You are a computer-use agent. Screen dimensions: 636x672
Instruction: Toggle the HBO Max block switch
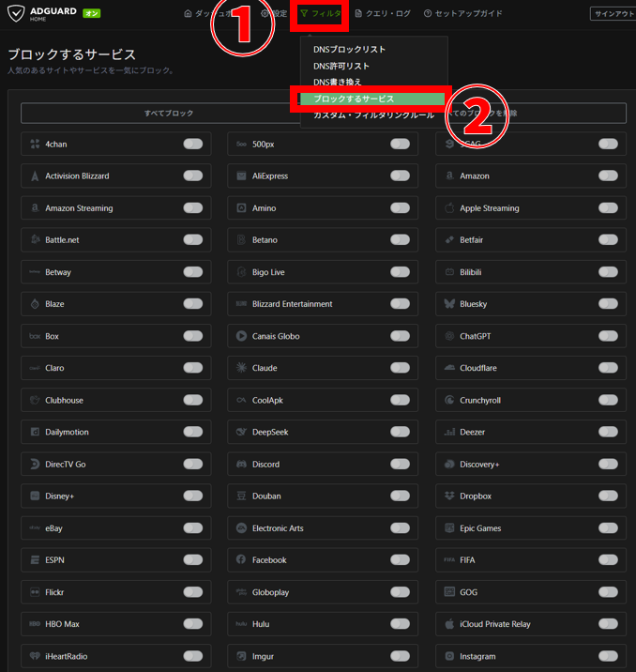(x=192, y=623)
